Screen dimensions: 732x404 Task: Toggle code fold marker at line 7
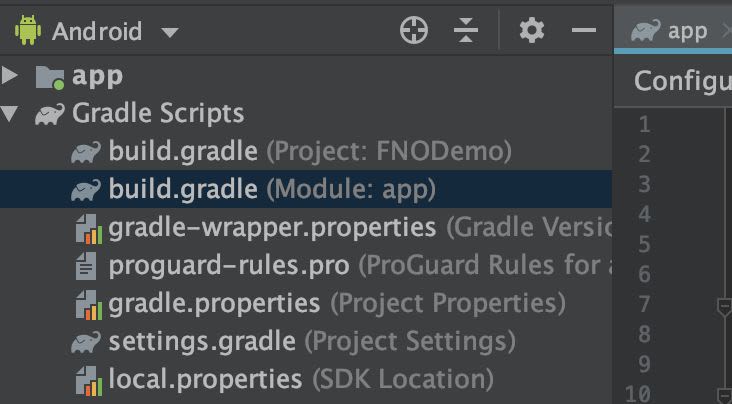click(x=724, y=306)
